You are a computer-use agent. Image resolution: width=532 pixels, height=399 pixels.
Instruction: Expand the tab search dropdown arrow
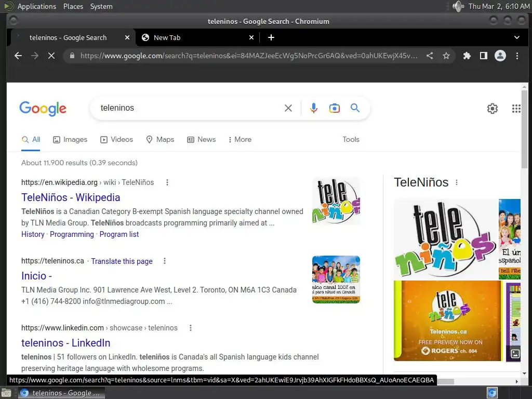pyautogui.click(x=517, y=37)
